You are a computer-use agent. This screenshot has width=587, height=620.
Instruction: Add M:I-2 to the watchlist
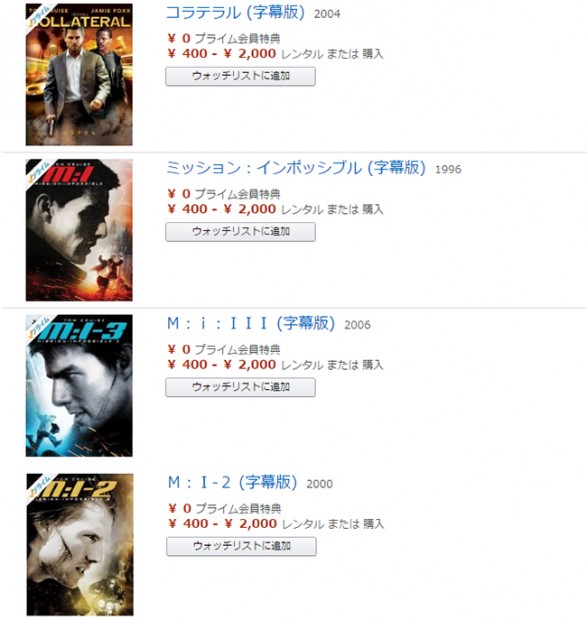tap(241, 546)
